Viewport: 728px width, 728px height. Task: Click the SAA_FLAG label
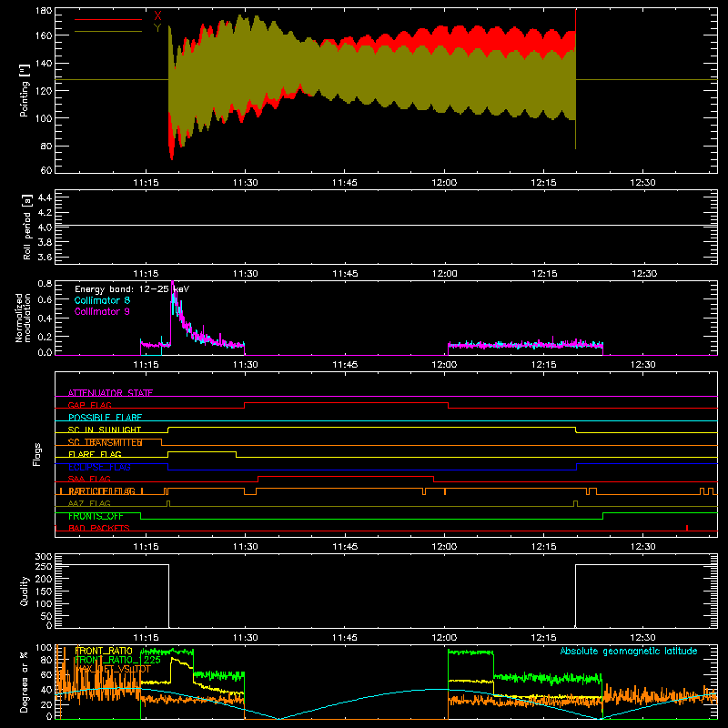(89, 479)
